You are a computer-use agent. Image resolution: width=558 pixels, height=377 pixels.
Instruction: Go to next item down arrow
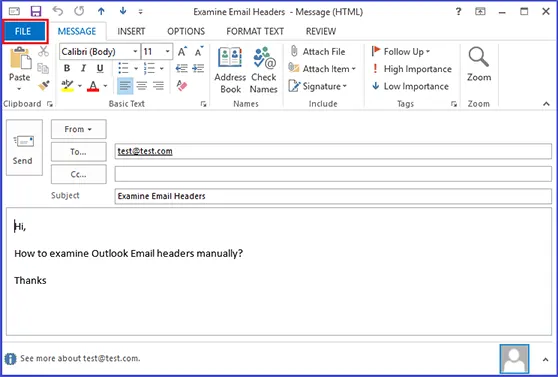pyautogui.click(x=123, y=11)
